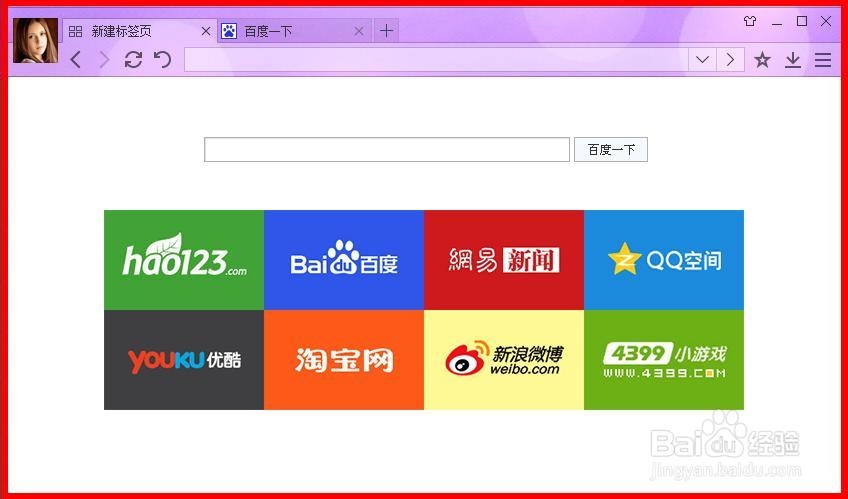Image resolution: width=848 pixels, height=499 pixels.
Task: Click the Baidu search input box
Action: [x=387, y=150]
